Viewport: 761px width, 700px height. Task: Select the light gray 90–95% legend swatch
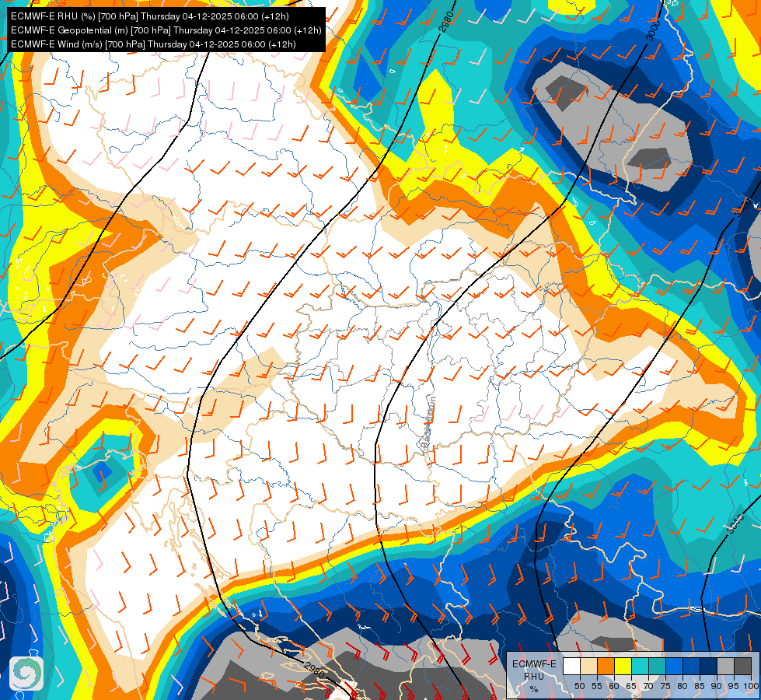pyautogui.click(x=726, y=667)
